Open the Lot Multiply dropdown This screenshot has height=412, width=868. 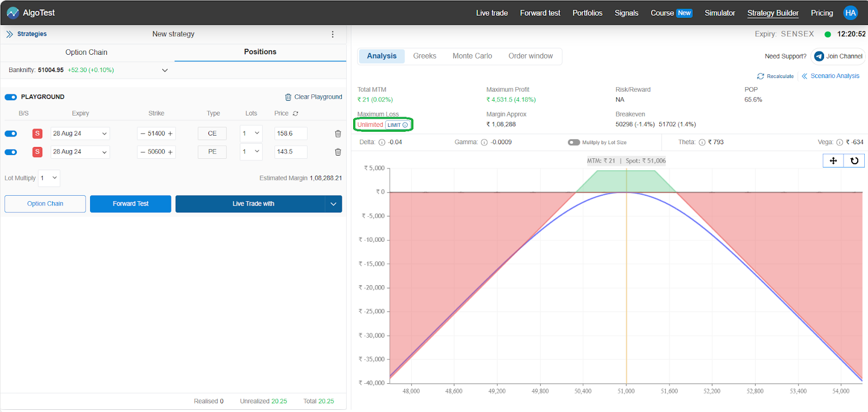click(x=49, y=178)
